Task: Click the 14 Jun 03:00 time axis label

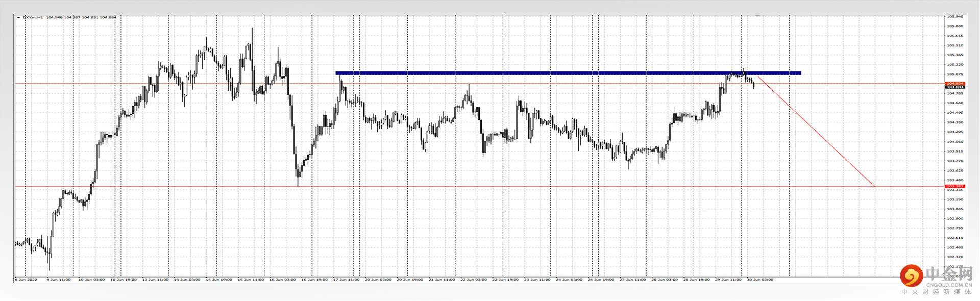Action: 187,280
